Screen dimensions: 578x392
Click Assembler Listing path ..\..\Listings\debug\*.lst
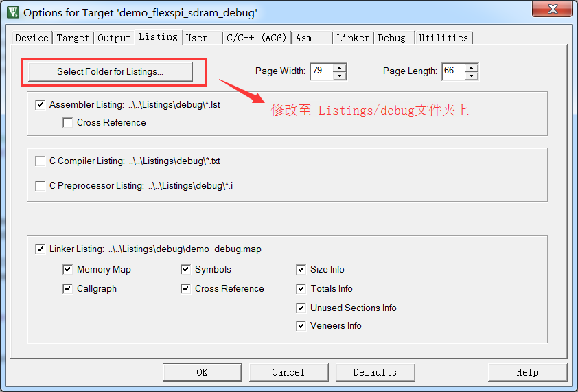pos(174,105)
